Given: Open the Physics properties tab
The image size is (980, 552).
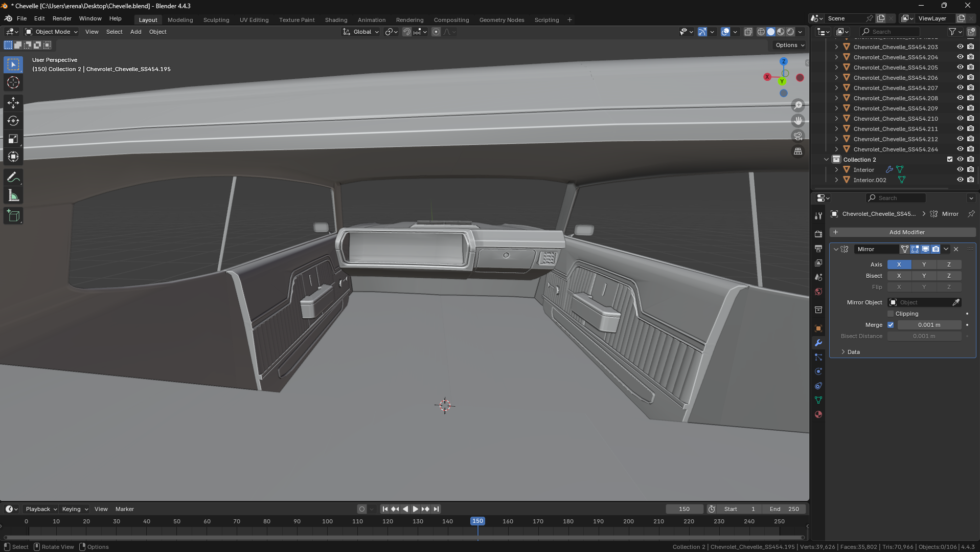Looking at the screenshot, I should pos(818,371).
